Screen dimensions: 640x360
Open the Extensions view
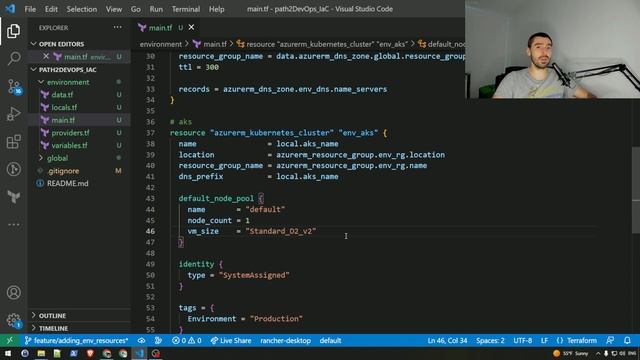(13, 141)
